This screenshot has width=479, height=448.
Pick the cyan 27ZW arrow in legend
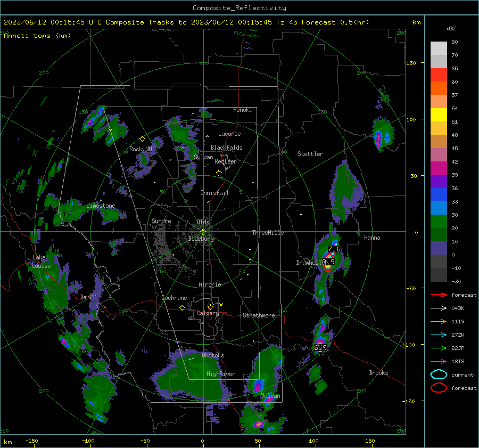[x=439, y=335]
